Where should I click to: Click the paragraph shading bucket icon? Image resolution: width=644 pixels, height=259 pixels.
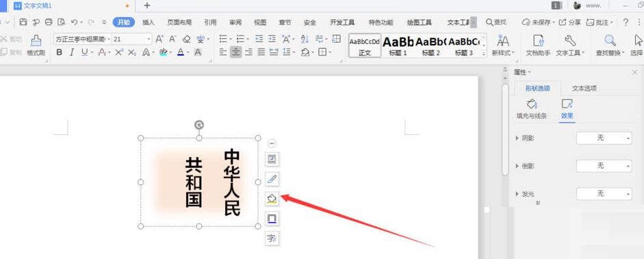coord(305,52)
